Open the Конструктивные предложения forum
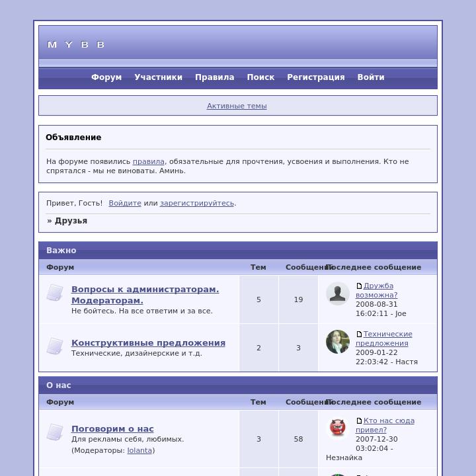This screenshot has width=476, height=476. (149, 342)
